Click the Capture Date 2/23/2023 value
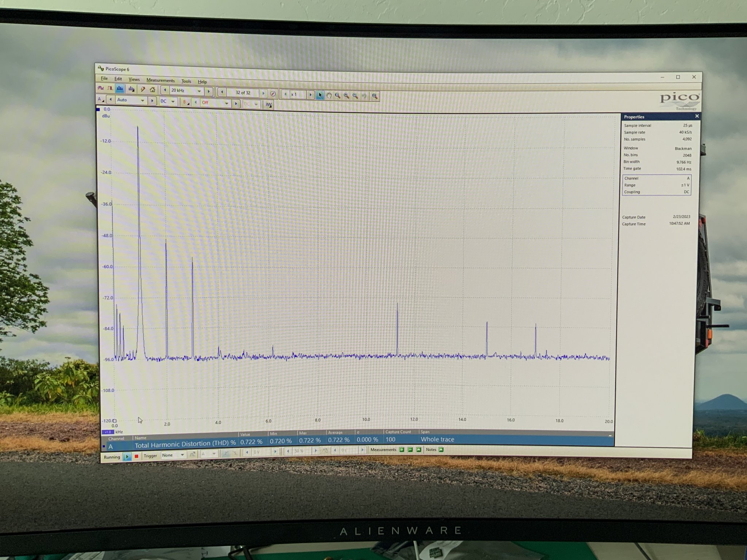Image resolution: width=747 pixels, height=560 pixels. [x=681, y=217]
